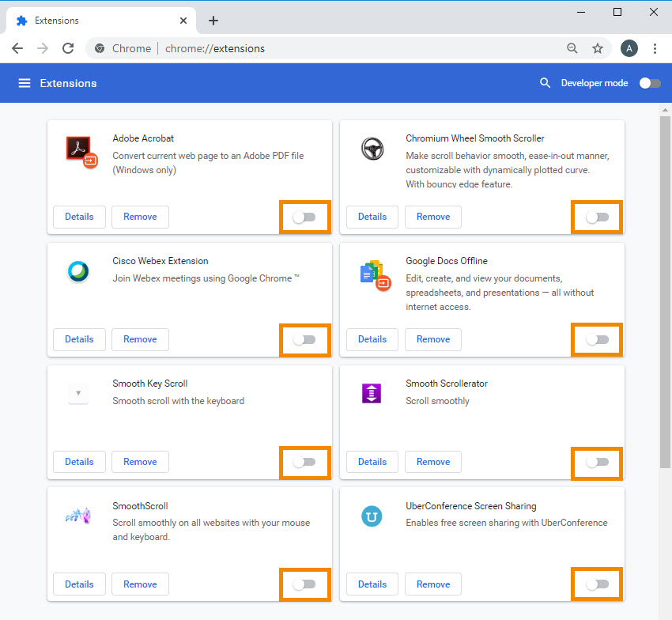
Task: Click the Adobe Acrobat extension icon
Action: tap(81, 150)
